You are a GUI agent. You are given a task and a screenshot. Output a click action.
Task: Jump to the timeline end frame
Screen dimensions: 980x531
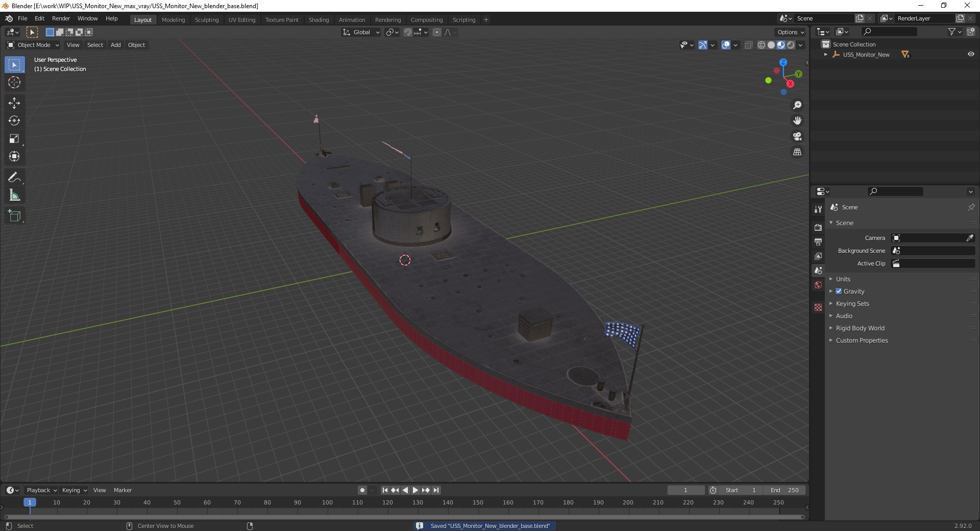tap(436, 490)
